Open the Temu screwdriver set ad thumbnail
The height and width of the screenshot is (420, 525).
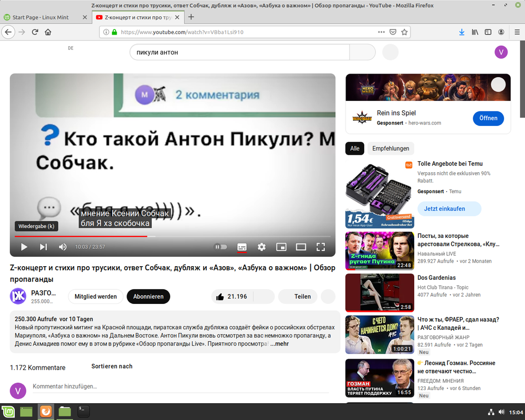(380, 194)
